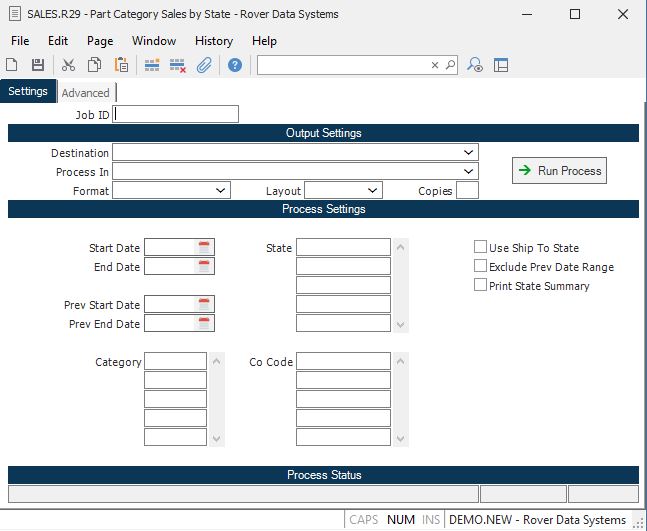Enable Use Ship To State checkbox

coord(481,248)
